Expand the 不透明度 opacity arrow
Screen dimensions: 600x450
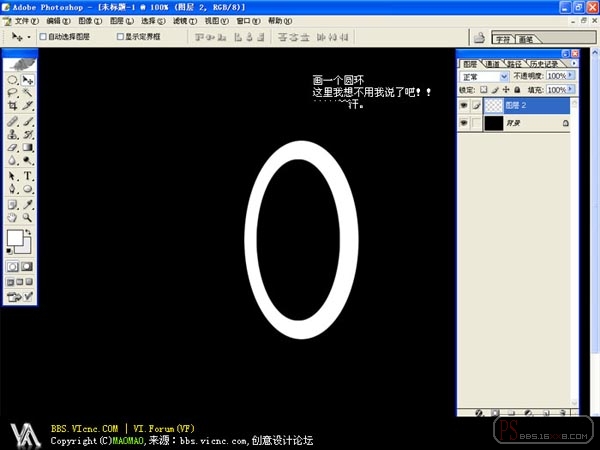click(571, 76)
